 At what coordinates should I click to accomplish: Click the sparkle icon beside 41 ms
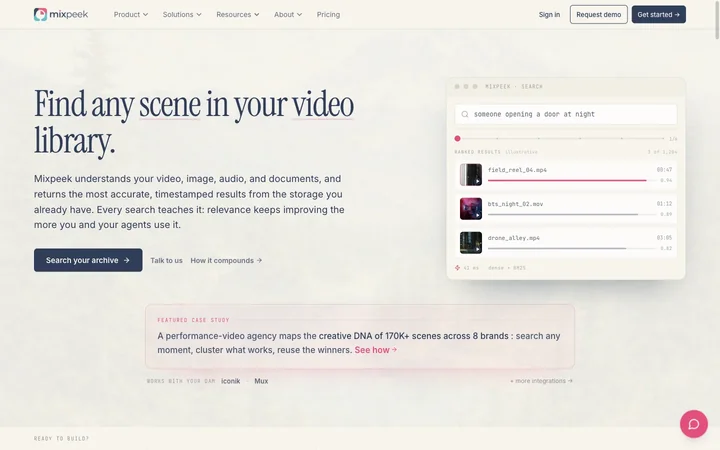pos(457,268)
